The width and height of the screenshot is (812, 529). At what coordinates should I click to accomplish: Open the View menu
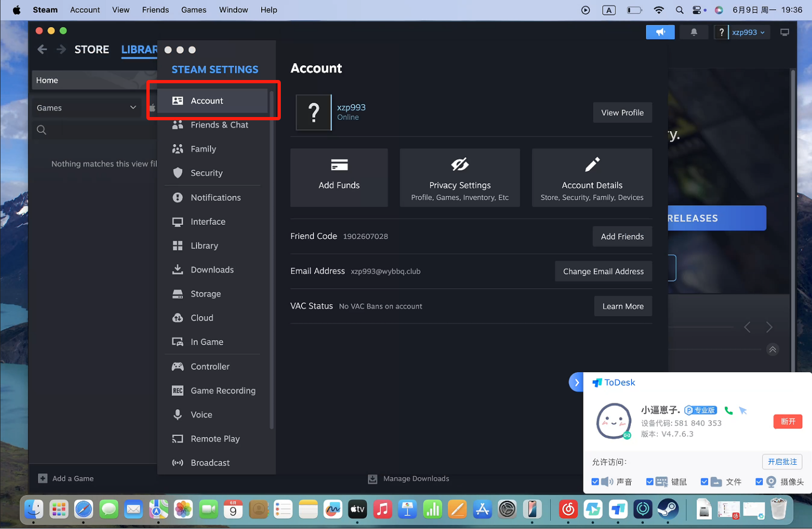[x=121, y=10]
